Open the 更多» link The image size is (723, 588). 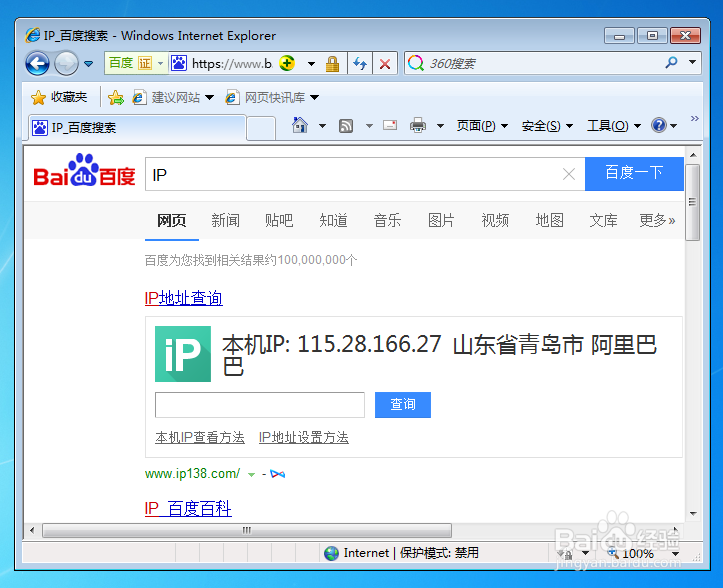pyautogui.click(x=657, y=220)
